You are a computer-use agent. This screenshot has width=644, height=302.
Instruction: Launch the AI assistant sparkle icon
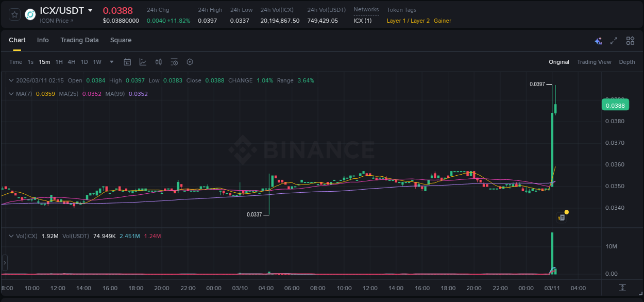pyautogui.click(x=598, y=41)
